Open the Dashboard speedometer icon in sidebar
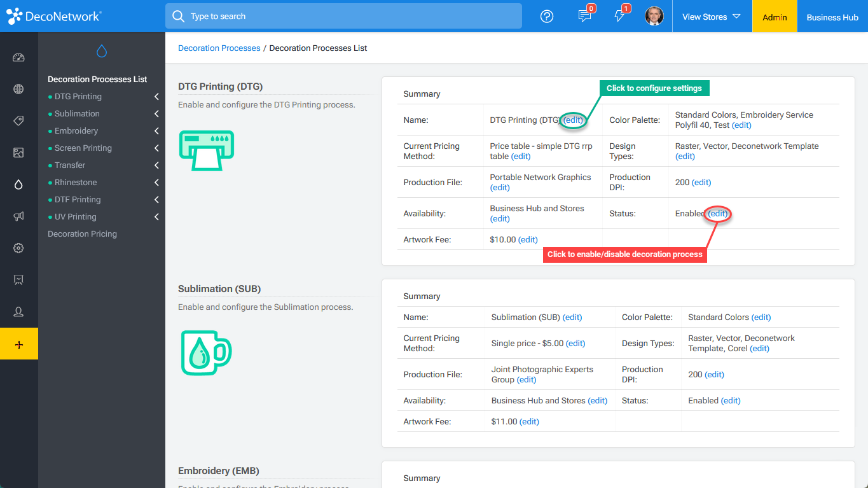The image size is (868, 488). coord(19,57)
